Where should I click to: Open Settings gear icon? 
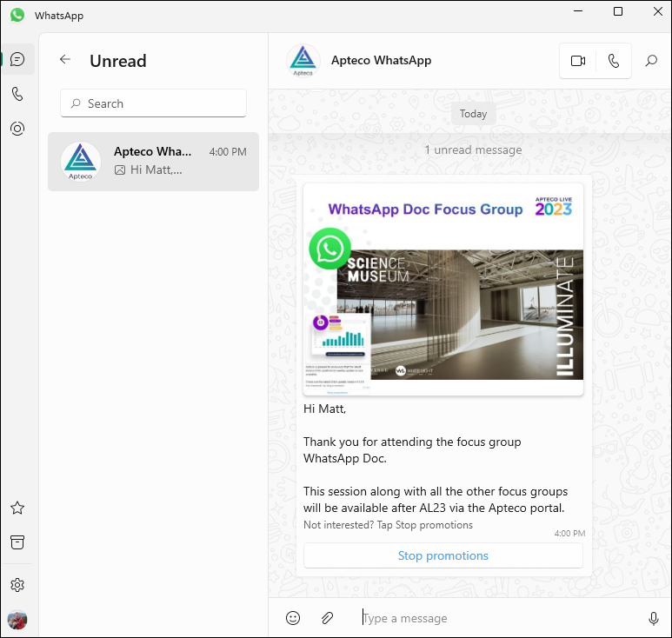[17, 585]
